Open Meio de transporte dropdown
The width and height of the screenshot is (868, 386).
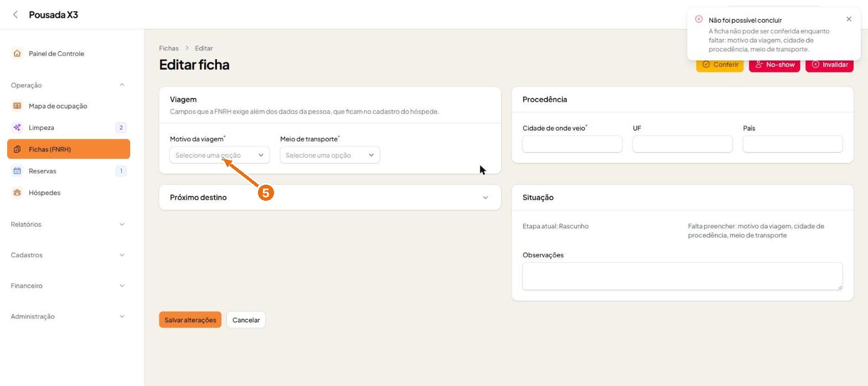[330, 155]
